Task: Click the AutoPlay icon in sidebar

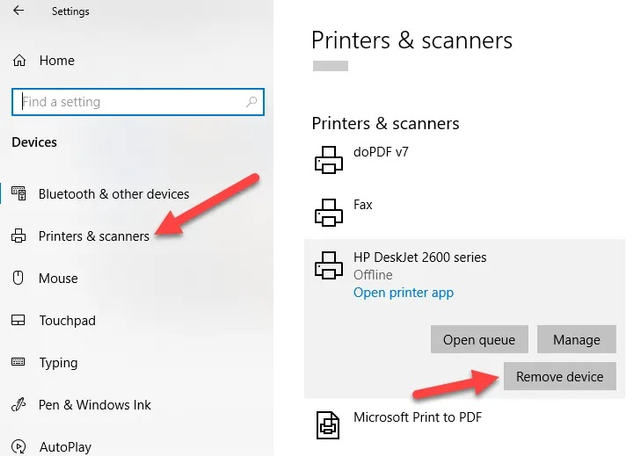Action: (x=19, y=447)
